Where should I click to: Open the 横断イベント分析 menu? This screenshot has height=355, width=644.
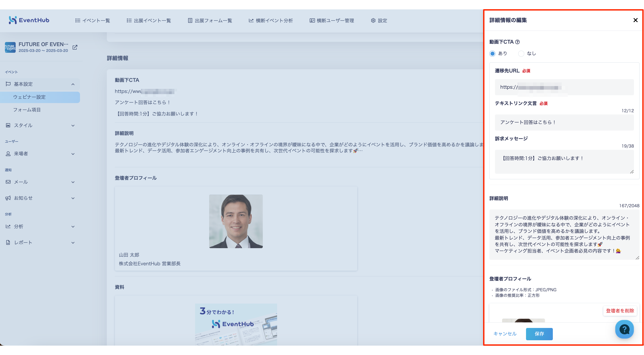pos(271,21)
